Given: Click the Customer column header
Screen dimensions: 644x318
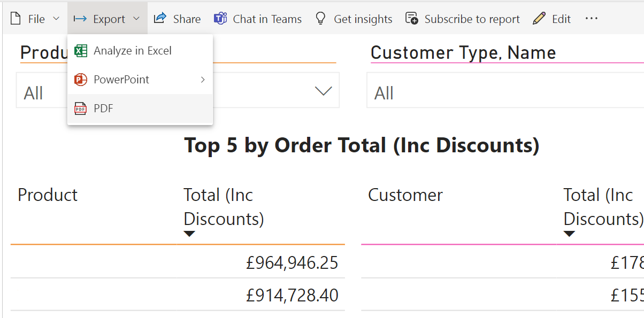Looking at the screenshot, I should (405, 195).
